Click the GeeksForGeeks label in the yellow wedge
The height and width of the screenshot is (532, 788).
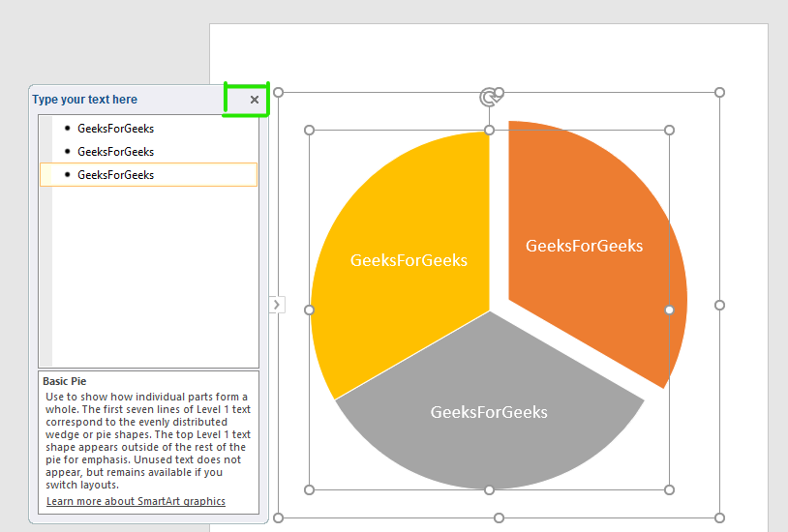[x=409, y=260]
